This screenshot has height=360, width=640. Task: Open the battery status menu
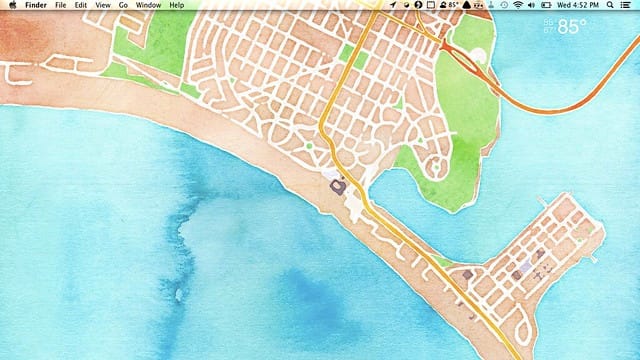[x=546, y=5]
